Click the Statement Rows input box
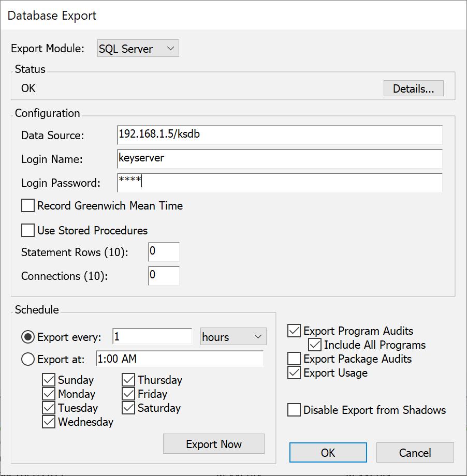 pos(164,252)
